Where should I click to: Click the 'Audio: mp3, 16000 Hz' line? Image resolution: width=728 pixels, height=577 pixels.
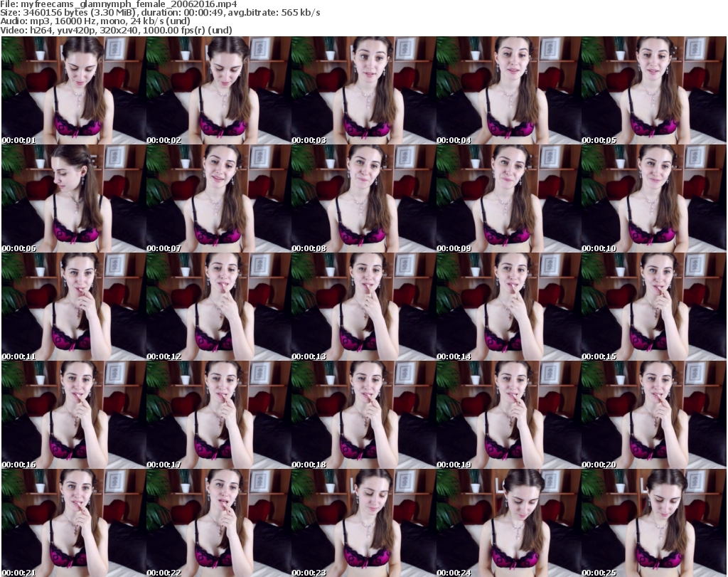pyautogui.click(x=95, y=21)
